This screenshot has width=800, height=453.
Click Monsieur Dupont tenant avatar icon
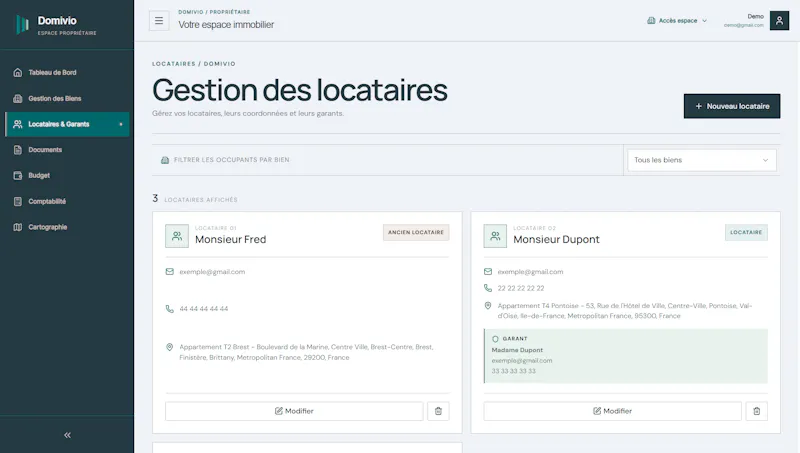(495, 236)
